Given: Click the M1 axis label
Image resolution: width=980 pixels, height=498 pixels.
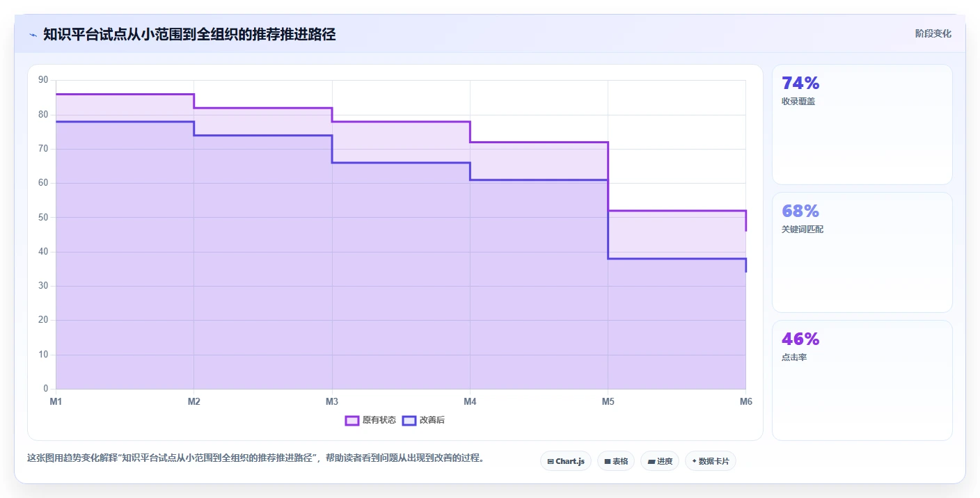Looking at the screenshot, I should click(56, 401).
